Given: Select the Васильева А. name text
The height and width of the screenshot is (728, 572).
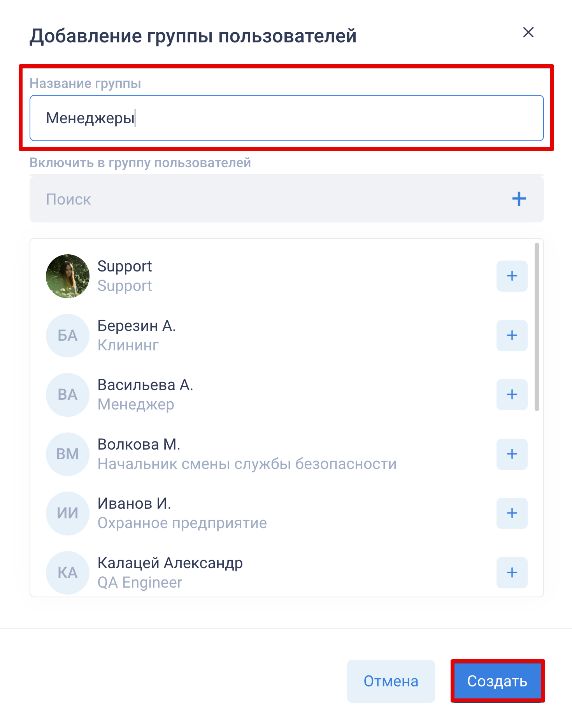Looking at the screenshot, I should [145, 385].
